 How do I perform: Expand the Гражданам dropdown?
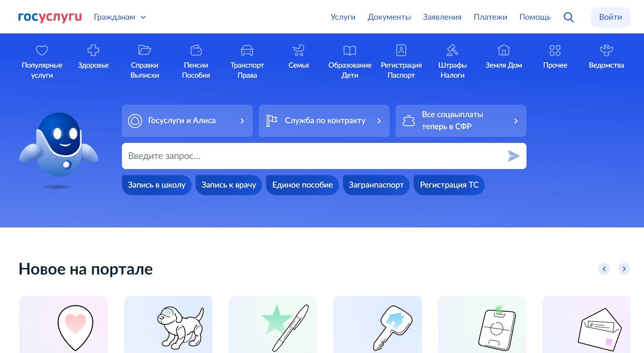tap(120, 17)
